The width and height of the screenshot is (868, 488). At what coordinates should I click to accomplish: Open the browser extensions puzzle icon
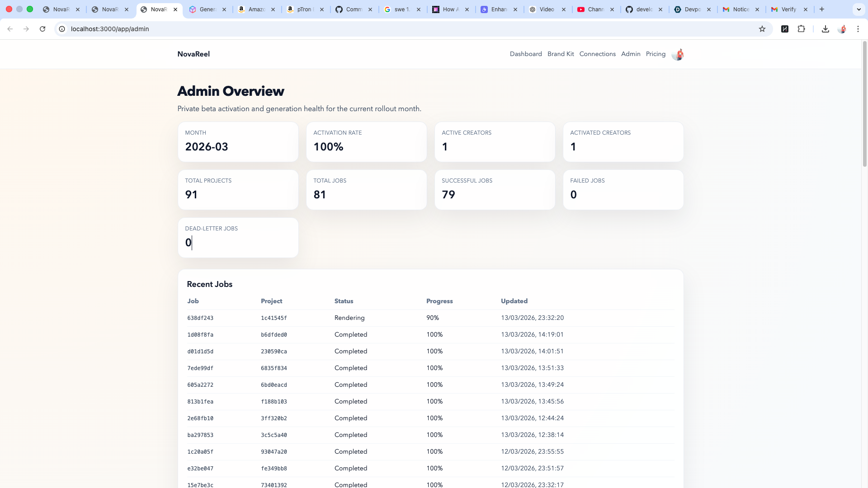tap(801, 29)
